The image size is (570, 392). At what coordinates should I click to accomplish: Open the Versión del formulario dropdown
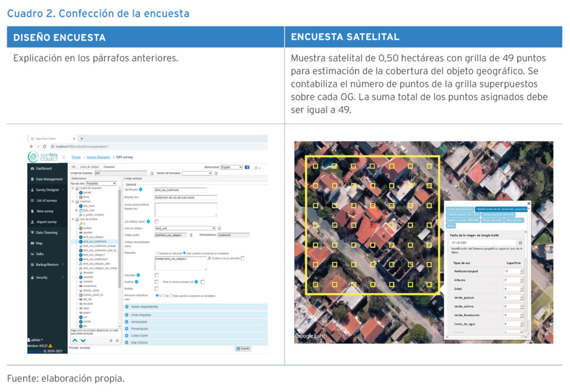coord(196,173)
